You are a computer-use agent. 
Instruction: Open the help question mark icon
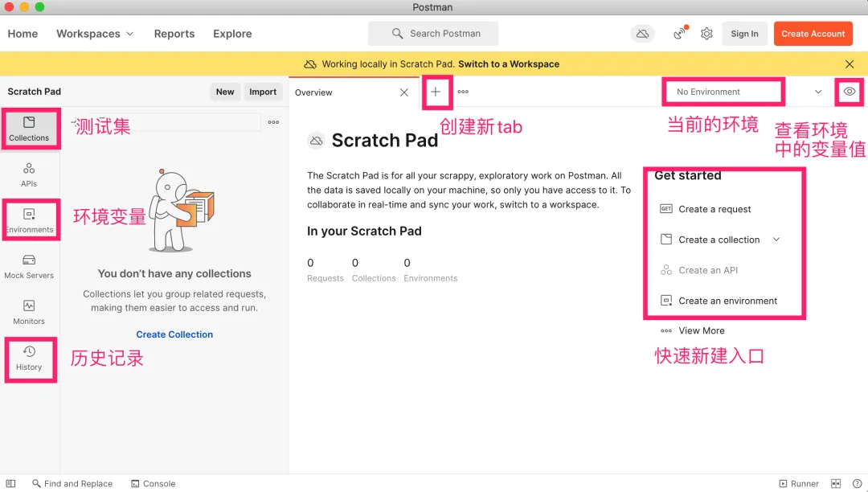(x=857, y=483)
